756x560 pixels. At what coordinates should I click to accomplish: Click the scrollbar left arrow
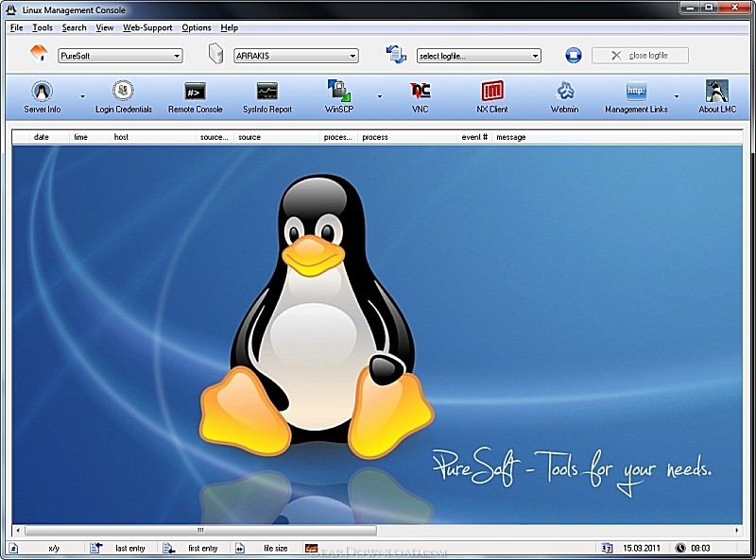[18, 530]
